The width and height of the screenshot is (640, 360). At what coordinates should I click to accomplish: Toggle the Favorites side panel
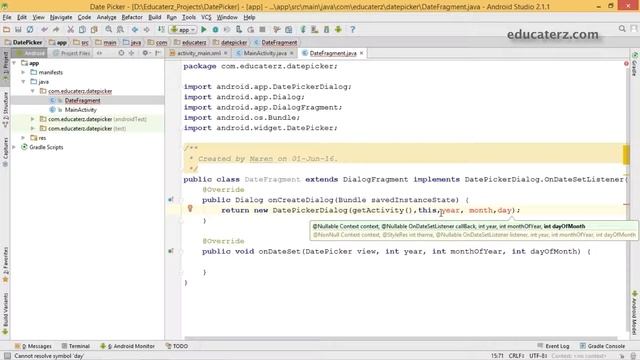(x=5, y=264)
